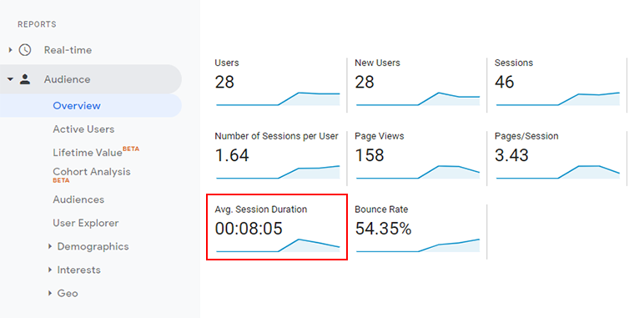Open Interests reports

click(x=79, y=270)
